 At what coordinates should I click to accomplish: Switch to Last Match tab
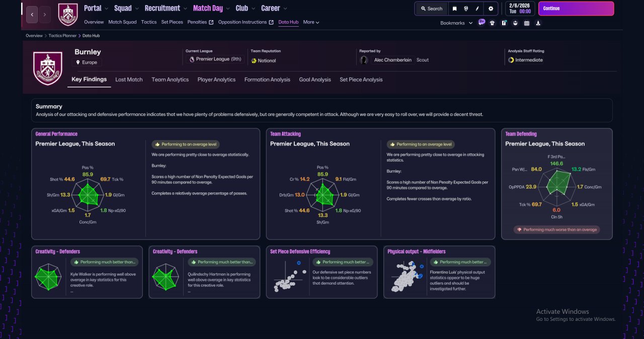tap(129, 80)
